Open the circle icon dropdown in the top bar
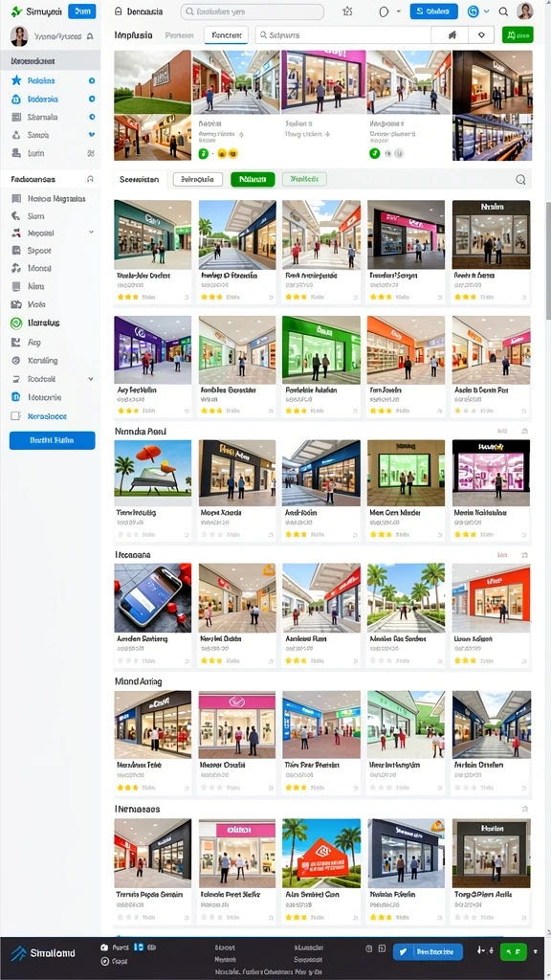Image resolution: width=551 pixels, height=980 pixels. [x=388, y=11]
